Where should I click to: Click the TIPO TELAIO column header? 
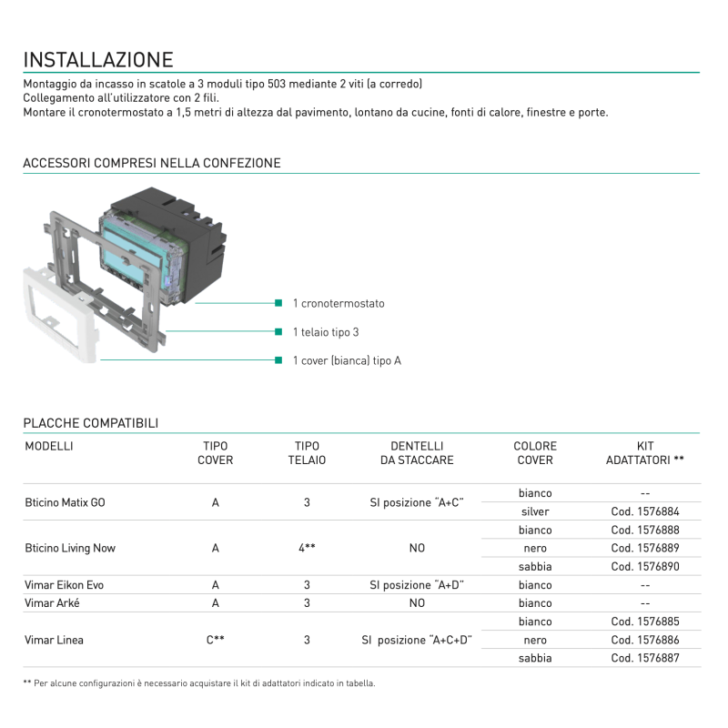click(307, 453)
